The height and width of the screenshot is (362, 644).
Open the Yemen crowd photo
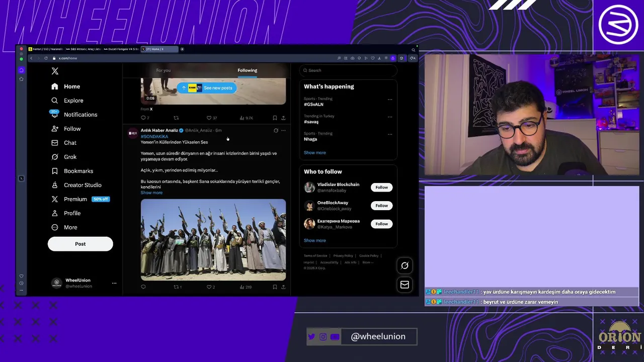[x=213, y=240]
